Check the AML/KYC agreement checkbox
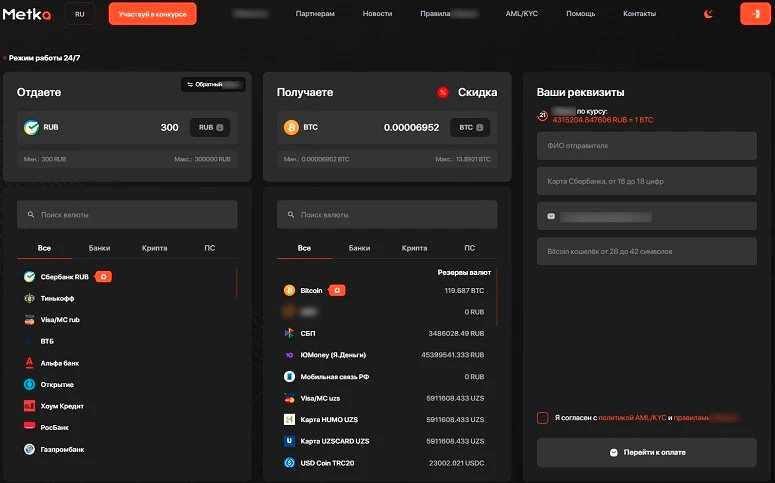Image resolution: width=775 pixels, height=483 pixels. point(542,417)
